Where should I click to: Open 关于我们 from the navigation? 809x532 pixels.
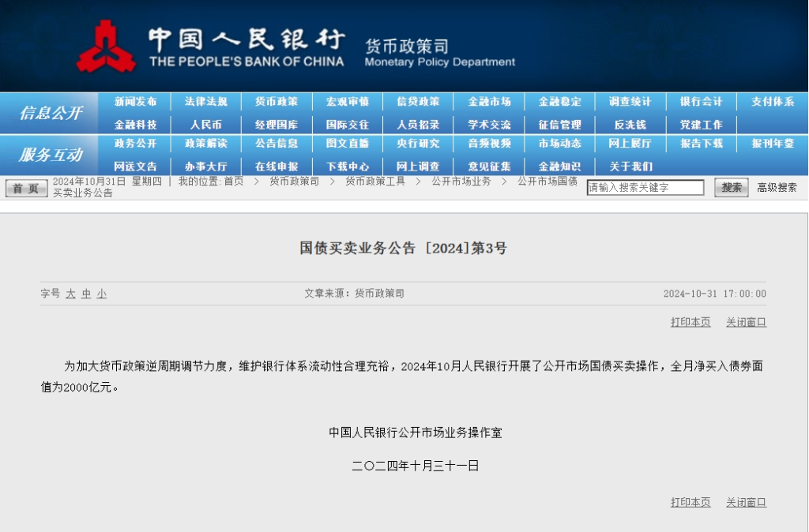(x=629, y=166)
